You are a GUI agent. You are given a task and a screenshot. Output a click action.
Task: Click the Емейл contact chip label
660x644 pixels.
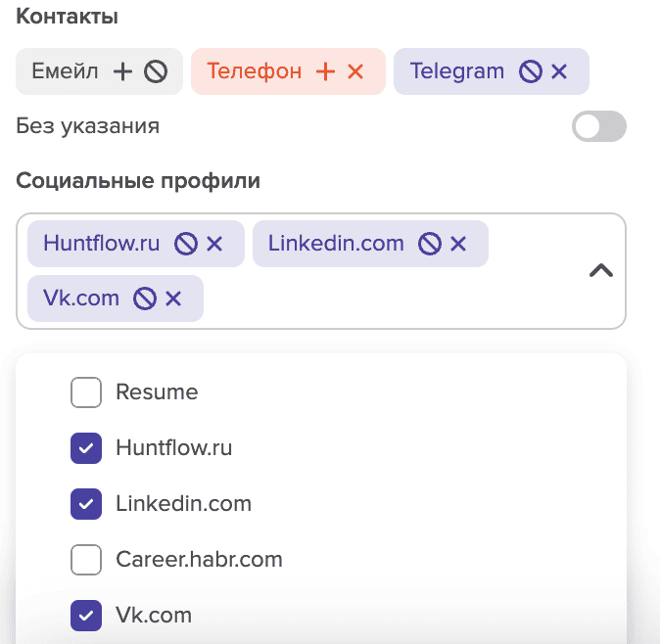(x=65, y=71)
